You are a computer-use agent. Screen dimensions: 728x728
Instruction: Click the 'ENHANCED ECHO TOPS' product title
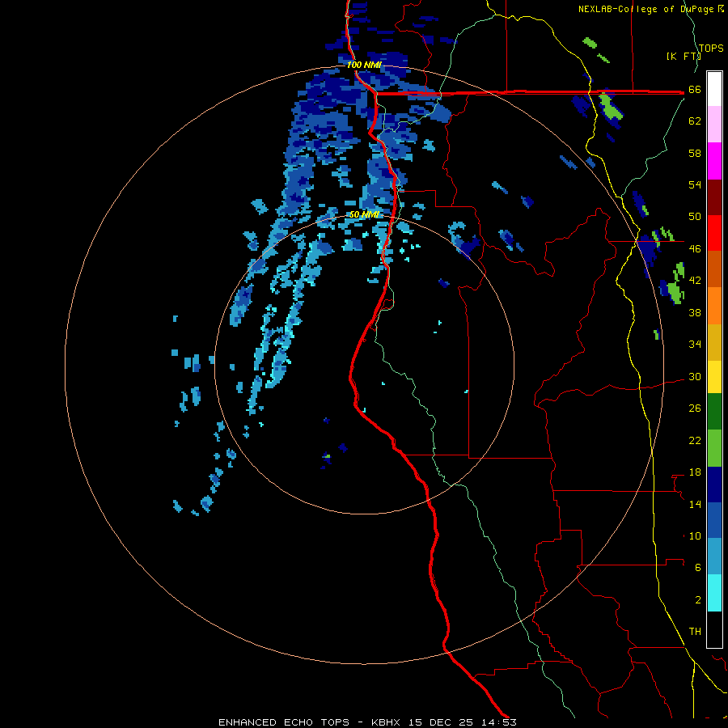[x=283, y=722]
